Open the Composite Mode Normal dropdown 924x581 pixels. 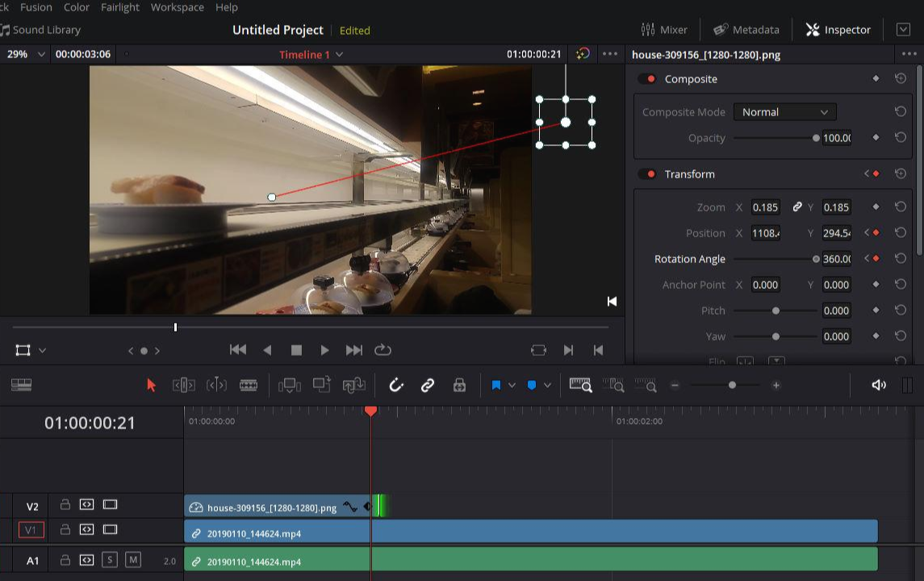pyautogui.click(x=785, y=112)
